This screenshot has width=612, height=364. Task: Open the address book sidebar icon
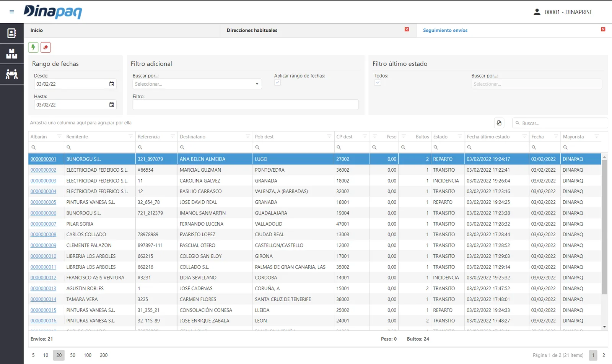coord(12,33)
